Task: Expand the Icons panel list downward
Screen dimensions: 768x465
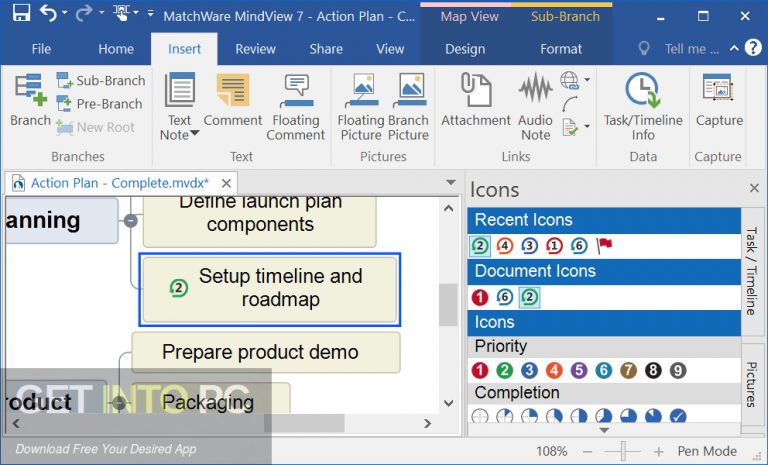Action: pos(604,430)
